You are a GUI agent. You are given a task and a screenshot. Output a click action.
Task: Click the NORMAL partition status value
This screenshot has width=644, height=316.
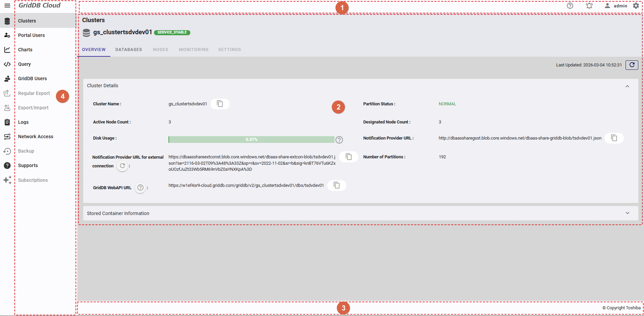coord(447,104)
